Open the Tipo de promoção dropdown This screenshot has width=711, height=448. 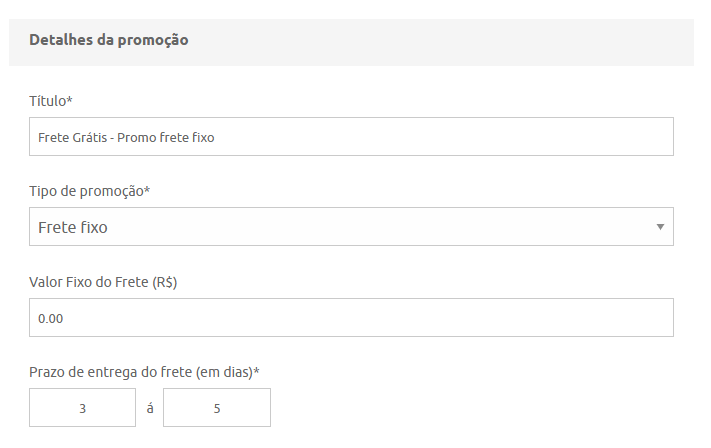(350, 227)
